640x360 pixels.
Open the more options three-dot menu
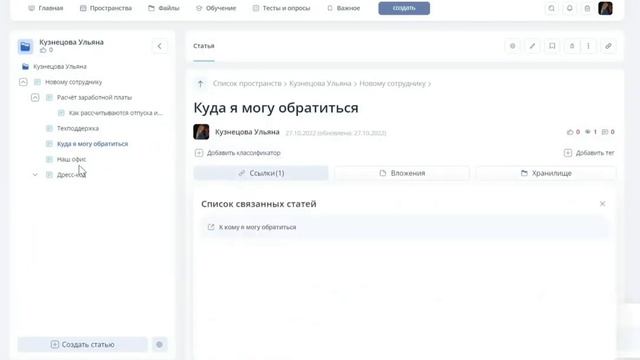(x=588, y=46)
